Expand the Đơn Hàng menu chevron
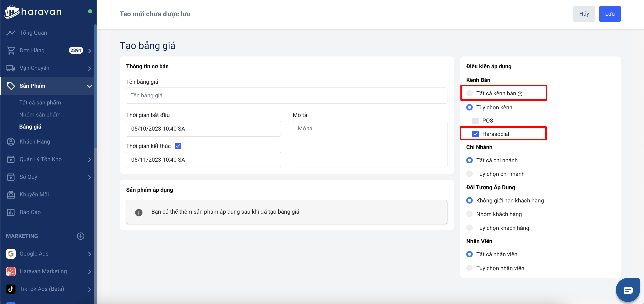This screenshot has height=304, width=644. [x=89, y=51]
